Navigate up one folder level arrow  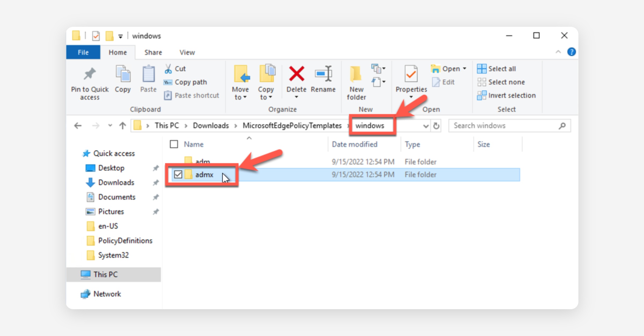pyautogui.click(x=123, y=126)
